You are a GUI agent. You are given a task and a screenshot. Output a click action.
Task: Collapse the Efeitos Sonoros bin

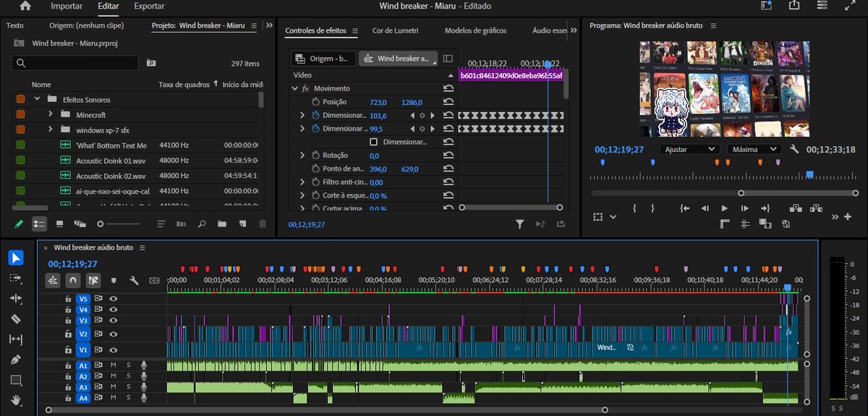click(37, 99)
